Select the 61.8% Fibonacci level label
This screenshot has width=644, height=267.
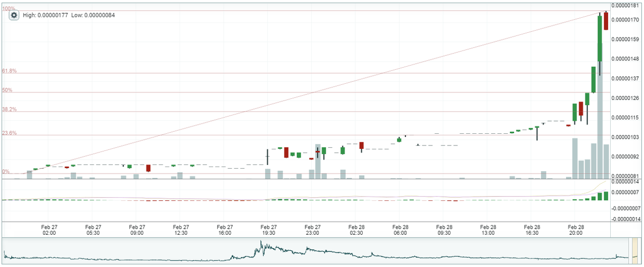9,71
